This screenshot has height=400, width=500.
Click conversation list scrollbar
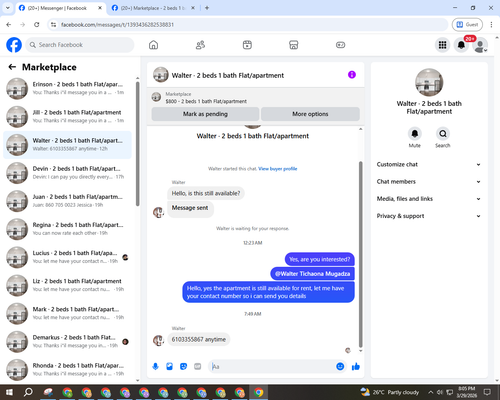(x=137, y=143)
